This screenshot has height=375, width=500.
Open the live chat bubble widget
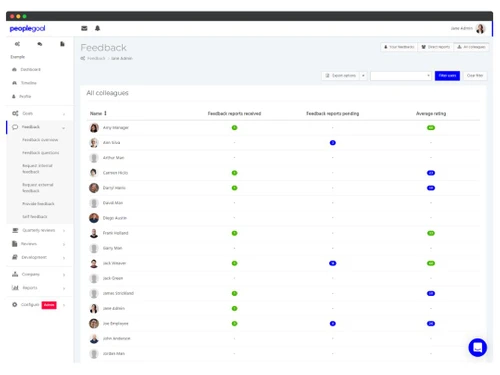[477, 347]
